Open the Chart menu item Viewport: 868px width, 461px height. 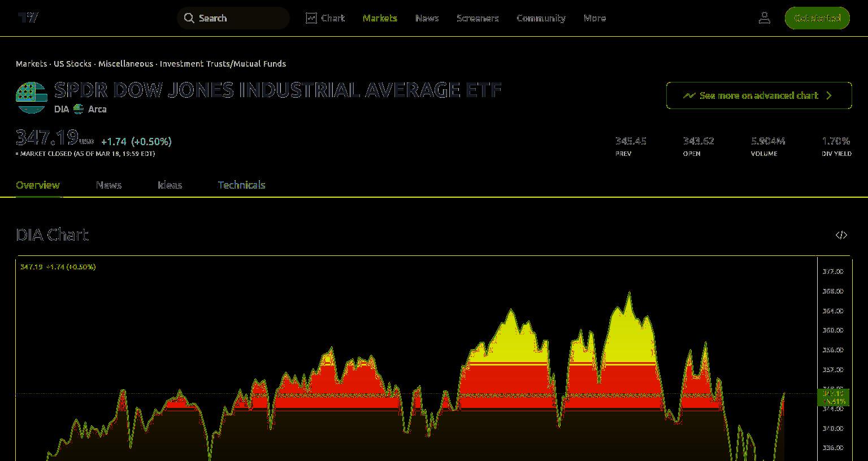point(325,18)
